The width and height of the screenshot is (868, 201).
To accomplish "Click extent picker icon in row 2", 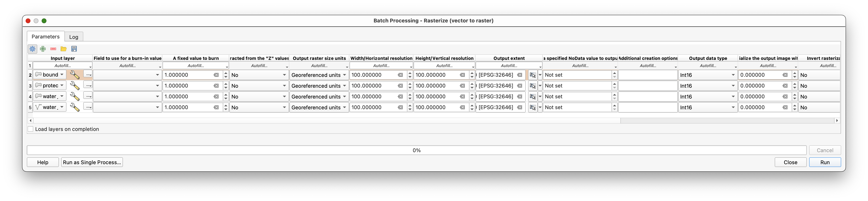I will coord(532,75).
